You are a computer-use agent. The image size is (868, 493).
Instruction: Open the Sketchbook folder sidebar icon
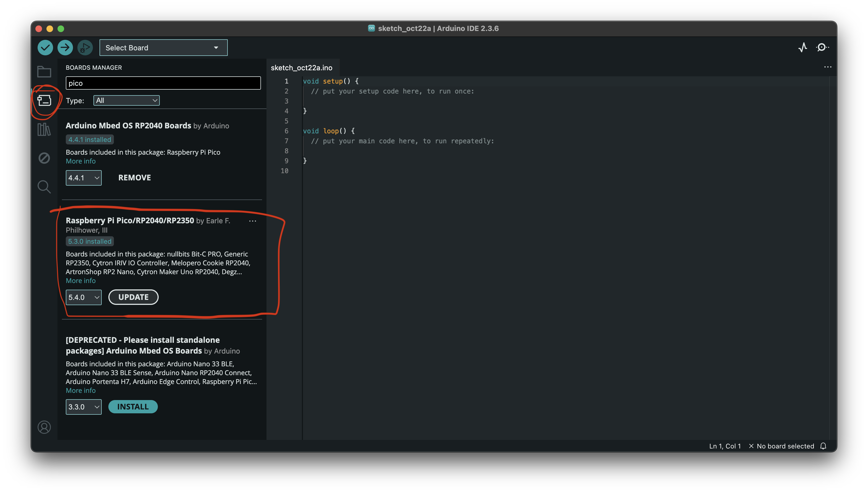click(x=44, y=72)
